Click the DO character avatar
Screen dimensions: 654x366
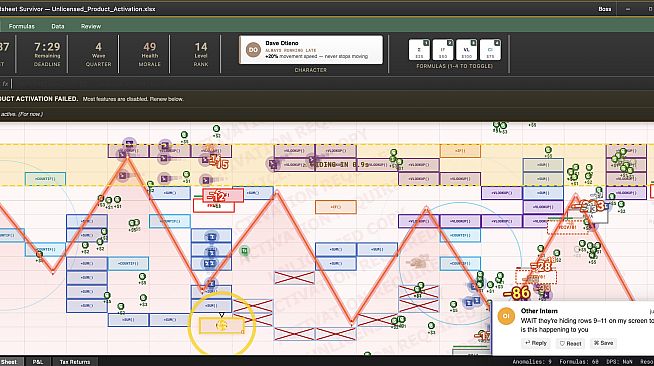(x=253, y=50)
